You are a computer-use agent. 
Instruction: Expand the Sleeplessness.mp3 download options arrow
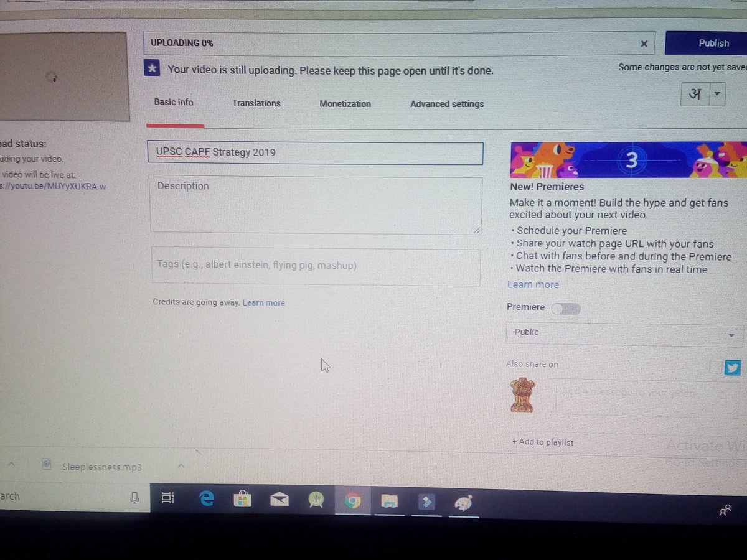click(181, 465)
